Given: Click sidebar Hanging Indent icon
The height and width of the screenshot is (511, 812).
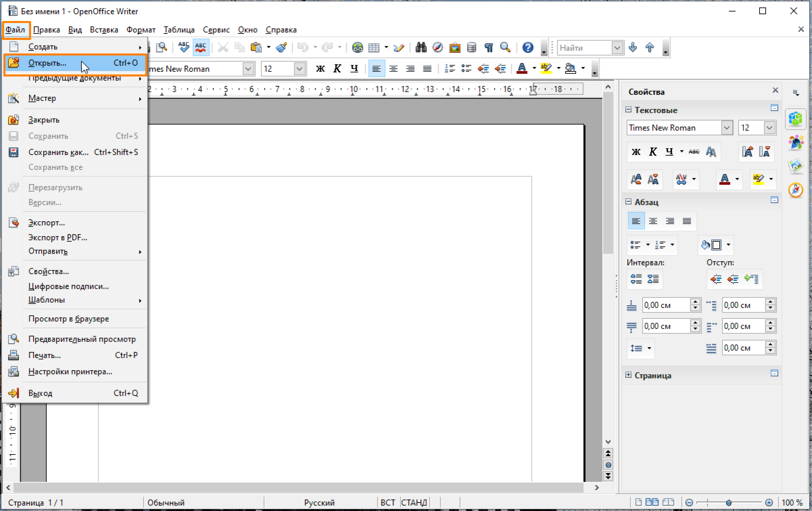Looking at the screenshot, I should (752, 278).
